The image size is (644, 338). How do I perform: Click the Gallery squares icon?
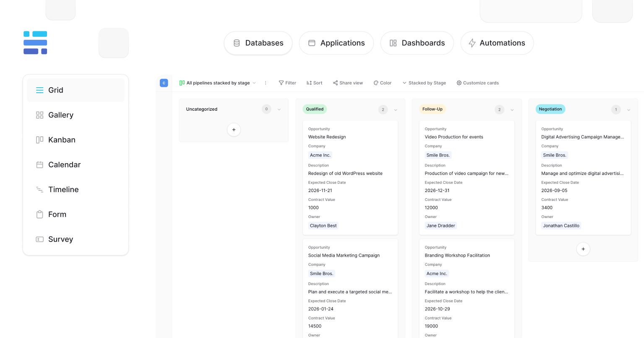coord(39,115)
